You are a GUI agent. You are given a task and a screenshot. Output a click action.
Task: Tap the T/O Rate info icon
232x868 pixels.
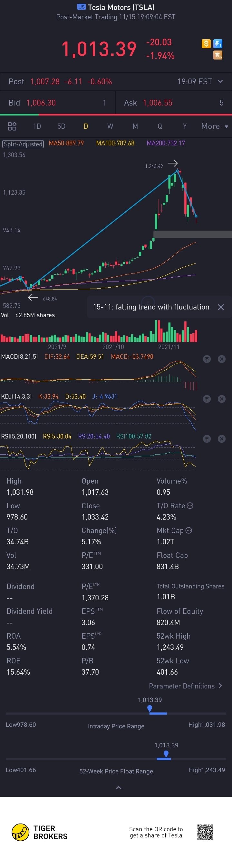click(190, 505)
